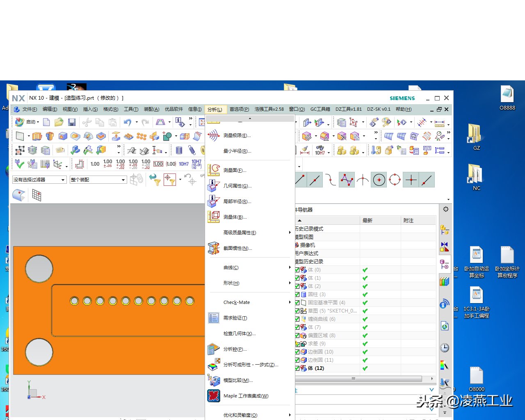Image resolution: width=525 pixels, height=420 pixels.
Task: Open the 首选项 menu
Action: point(239,109)
